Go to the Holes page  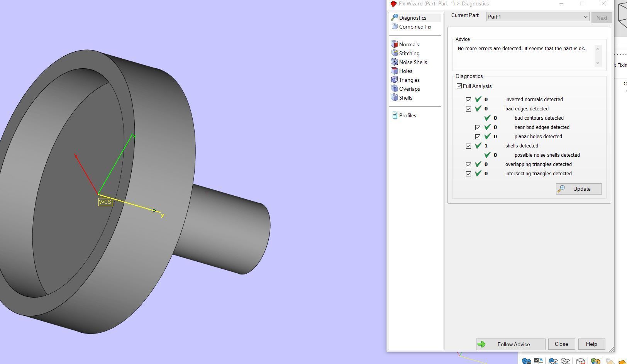pyautogui.click(x=406, y=71)
